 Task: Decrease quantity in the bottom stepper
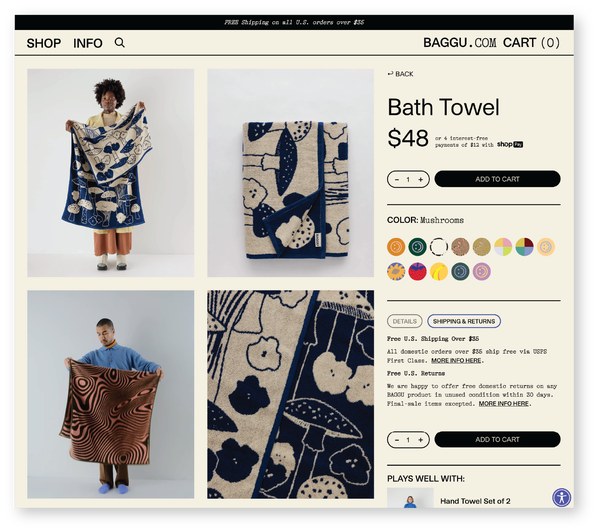pos(397,440)
